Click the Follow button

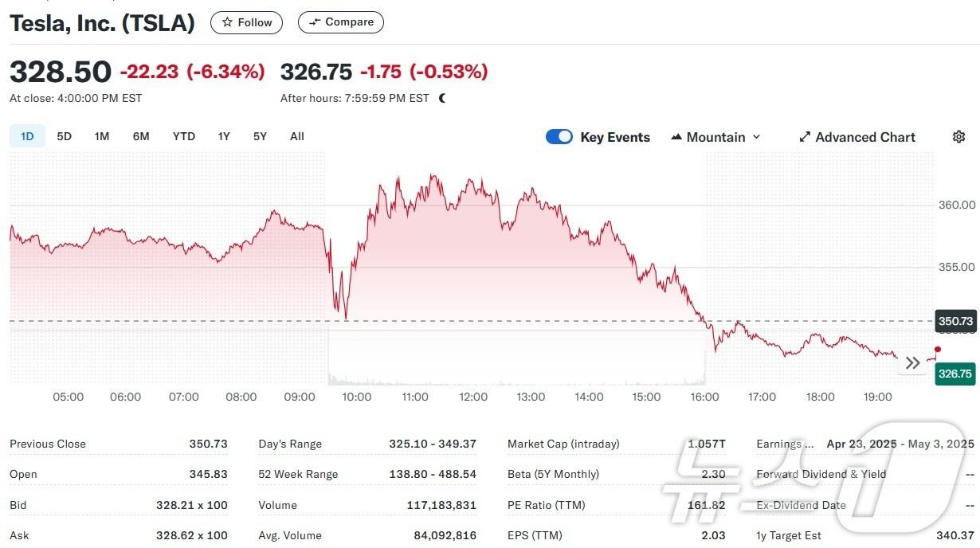point(246,22)
